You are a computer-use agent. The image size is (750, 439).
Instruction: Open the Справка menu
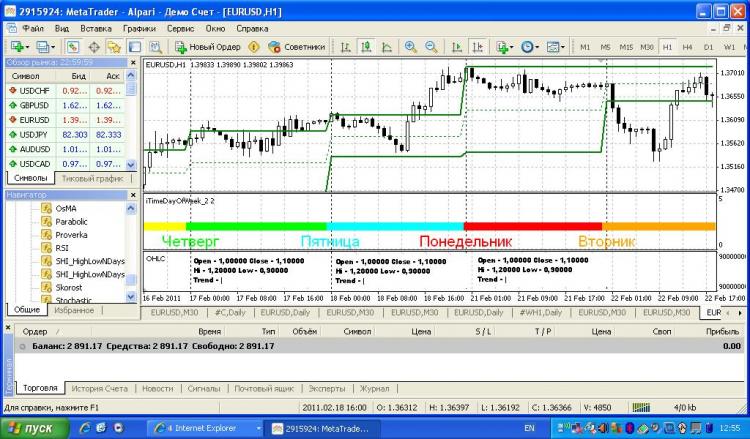[x=252, y=29]
